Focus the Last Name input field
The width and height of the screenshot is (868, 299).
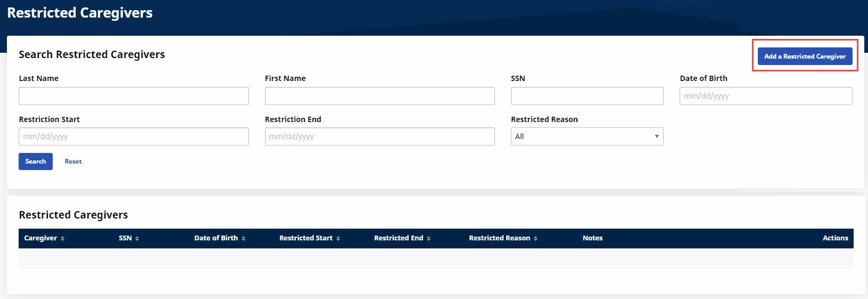coord(134,96)
